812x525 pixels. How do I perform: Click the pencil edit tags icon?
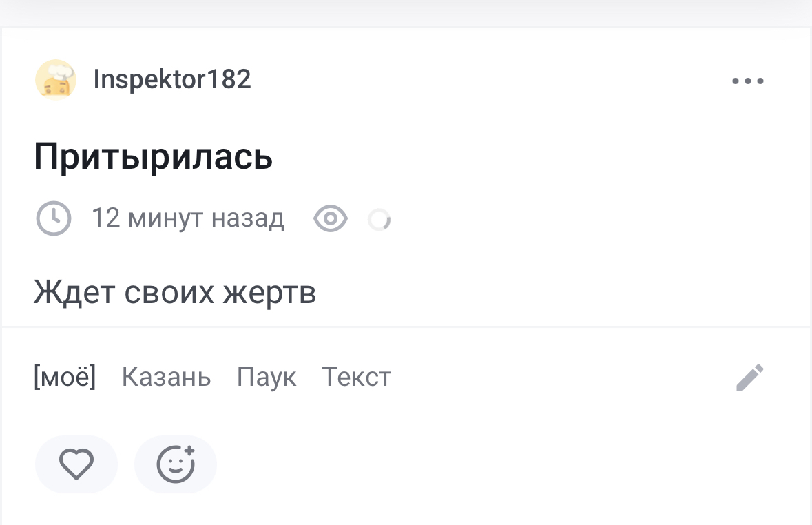tap(750, 378)
